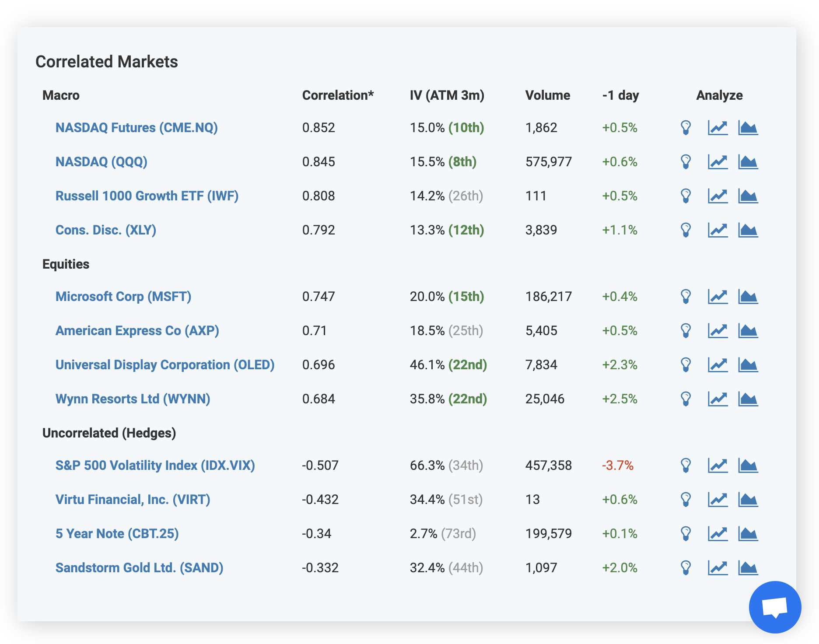Open NASDAQ (QQQ) link
Screen dimensions: 819x644
tap(101, 162)
